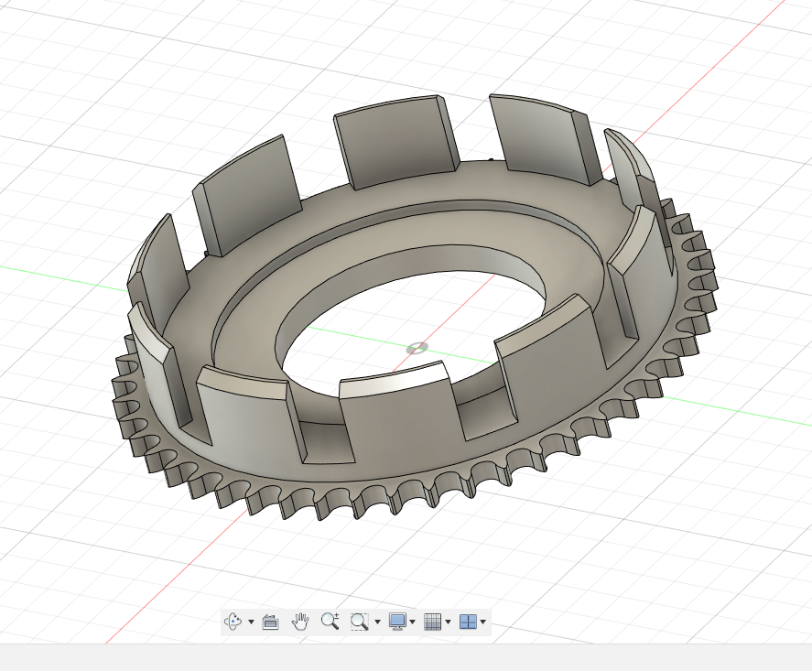812x671 pixels.
Task: Click the Look At icon
Action: (270, 622)
